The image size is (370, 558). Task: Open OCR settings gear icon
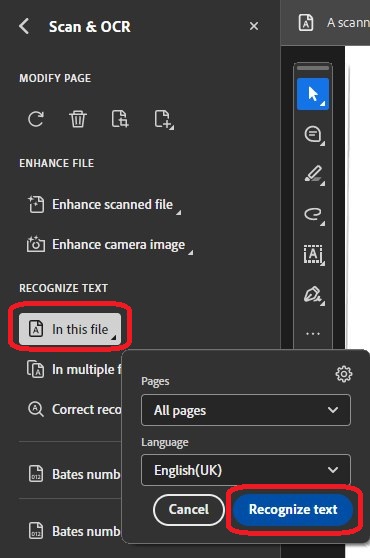(x=344, y=374)
